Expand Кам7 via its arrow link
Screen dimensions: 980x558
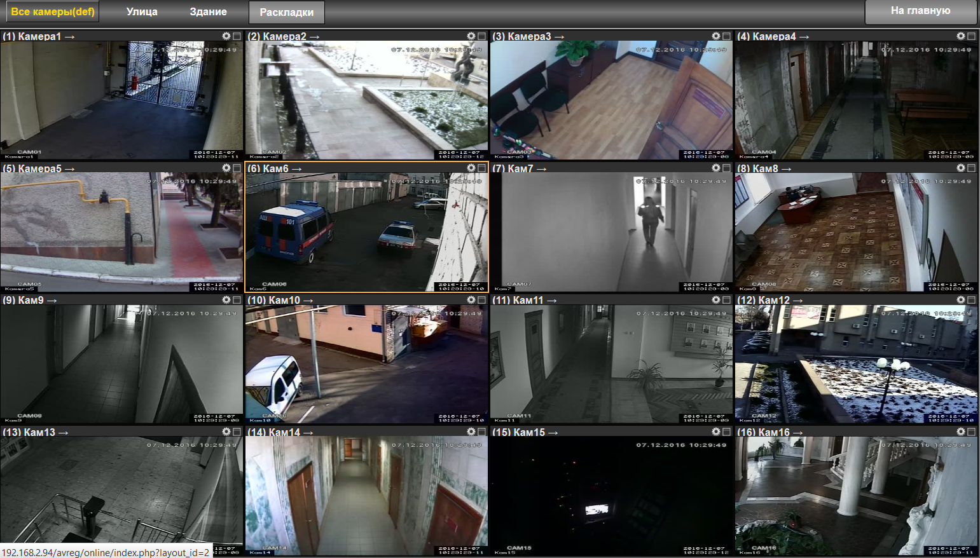click(x=541, y=168)
